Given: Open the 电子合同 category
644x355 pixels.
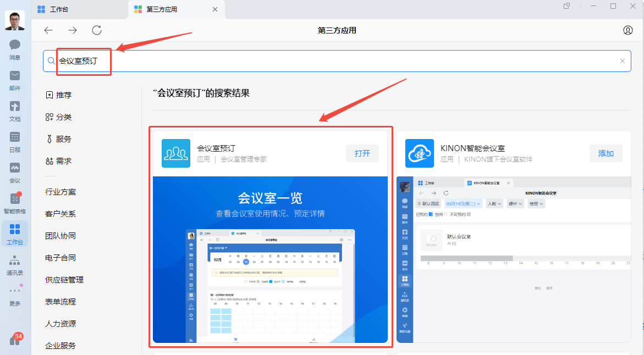Looking at the screenshot, I should point(60,258).
